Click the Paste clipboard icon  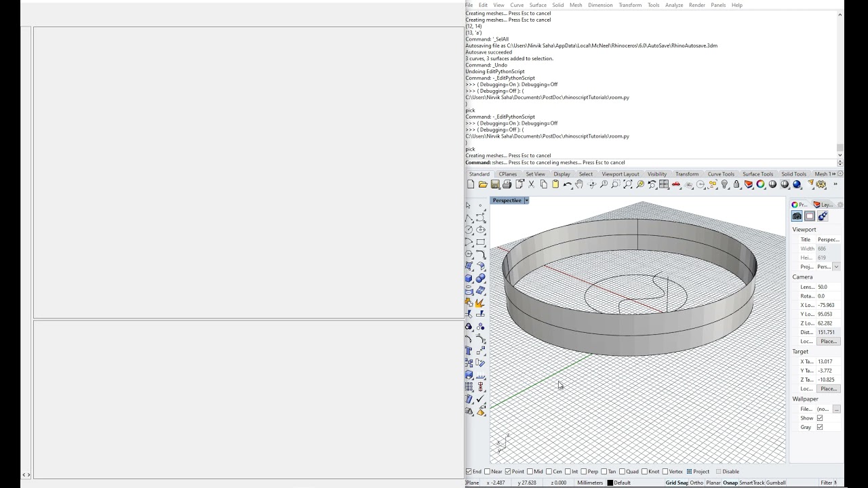click(555, 184)
